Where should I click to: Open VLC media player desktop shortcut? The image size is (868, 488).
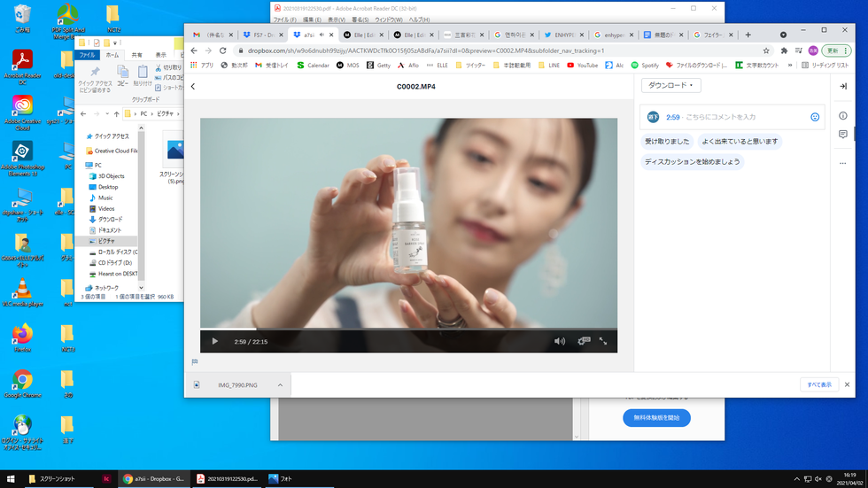coord(22,292)
